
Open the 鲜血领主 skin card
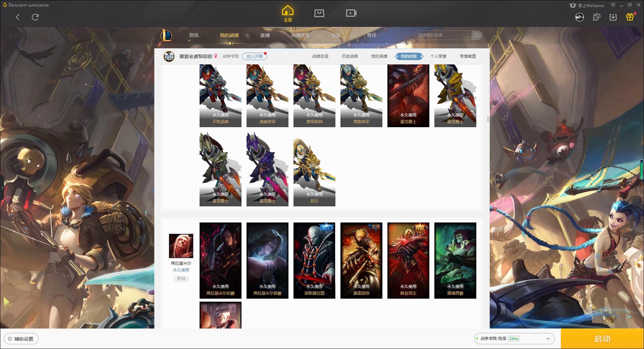(408, 260)
